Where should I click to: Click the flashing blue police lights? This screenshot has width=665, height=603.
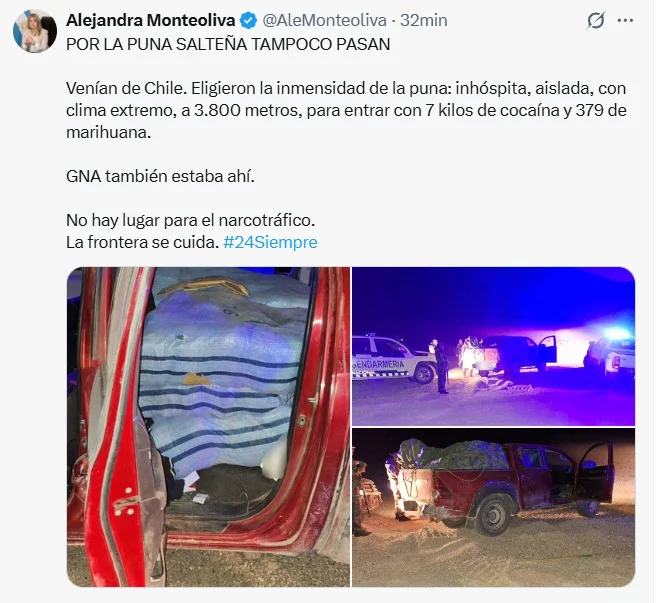coord(617,332)
